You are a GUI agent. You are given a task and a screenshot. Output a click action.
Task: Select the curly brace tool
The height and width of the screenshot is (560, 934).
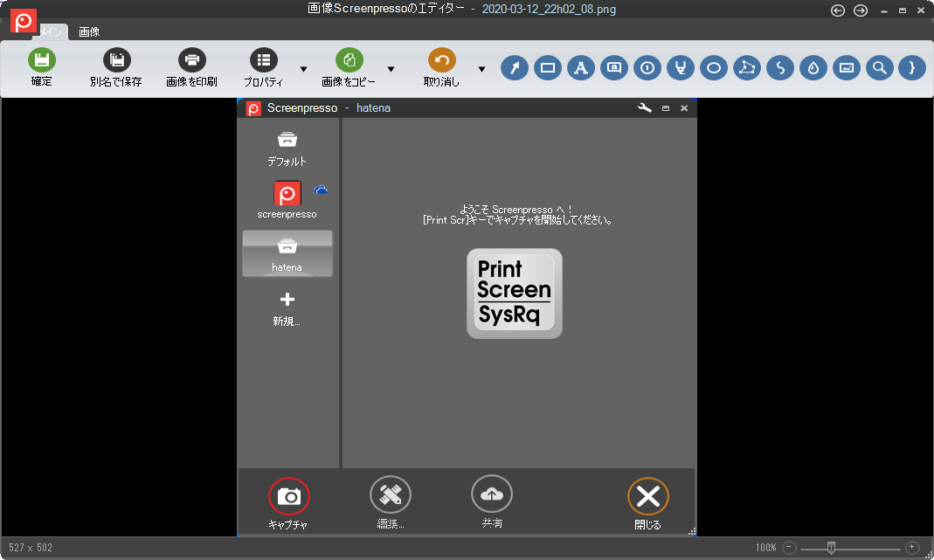[912, 68]
